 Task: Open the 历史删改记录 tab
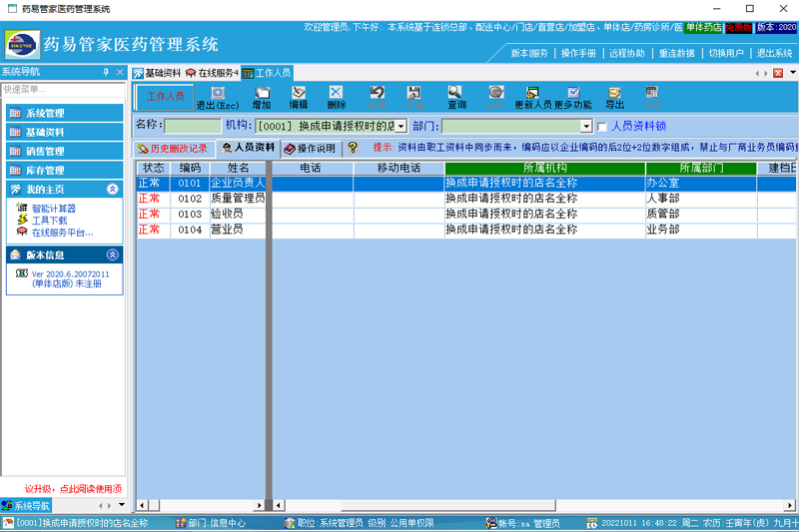(x=174, y=149)
